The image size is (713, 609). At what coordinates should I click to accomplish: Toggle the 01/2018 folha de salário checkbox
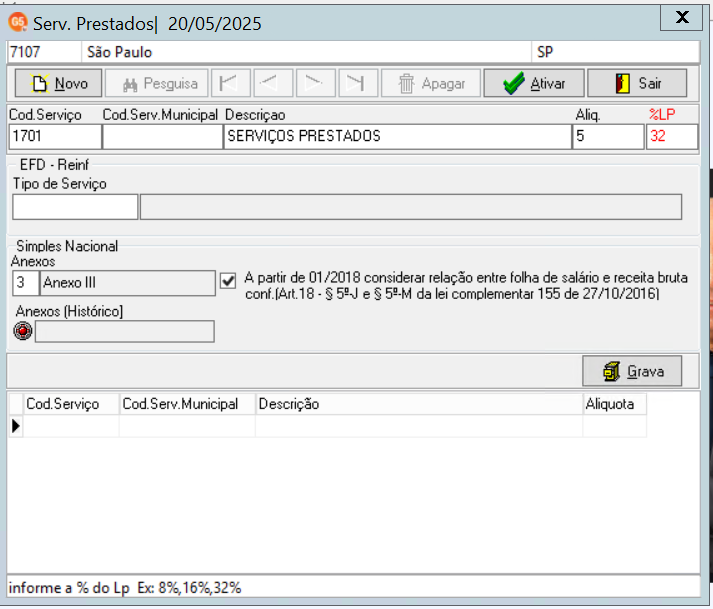coord(228,281)
